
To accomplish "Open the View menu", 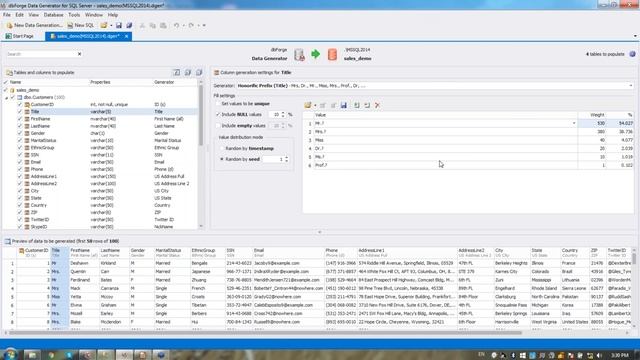I will (33, 15).
